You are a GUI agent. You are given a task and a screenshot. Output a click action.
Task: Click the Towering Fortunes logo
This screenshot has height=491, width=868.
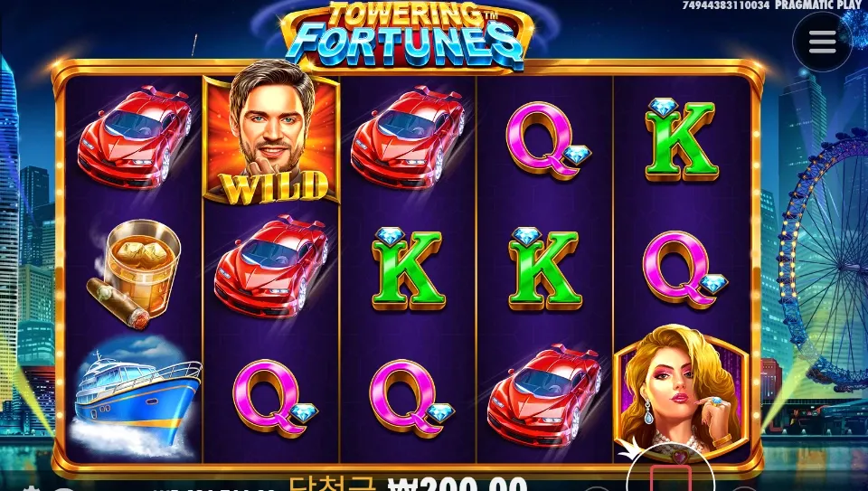[x=408, y=36]
